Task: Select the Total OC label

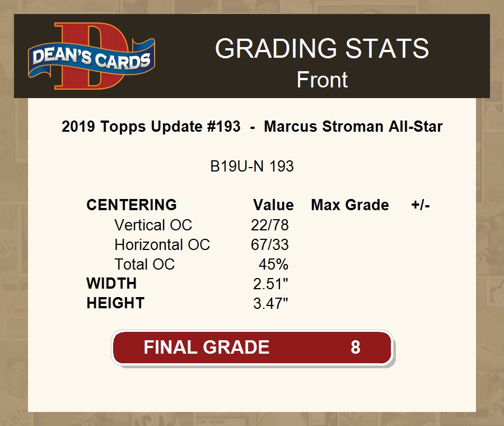Action: pyautogui.click(x=144, y=265)
